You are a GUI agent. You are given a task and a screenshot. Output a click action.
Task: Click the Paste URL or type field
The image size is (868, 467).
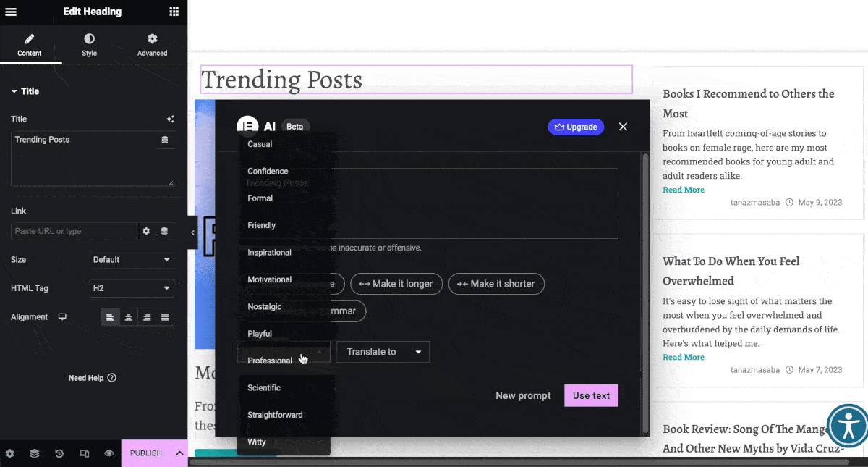(x=74, y=231)
